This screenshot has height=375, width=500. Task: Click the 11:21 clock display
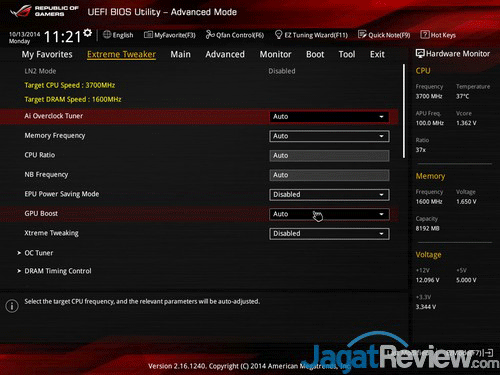pyautogui.click(x=63, y=37)
